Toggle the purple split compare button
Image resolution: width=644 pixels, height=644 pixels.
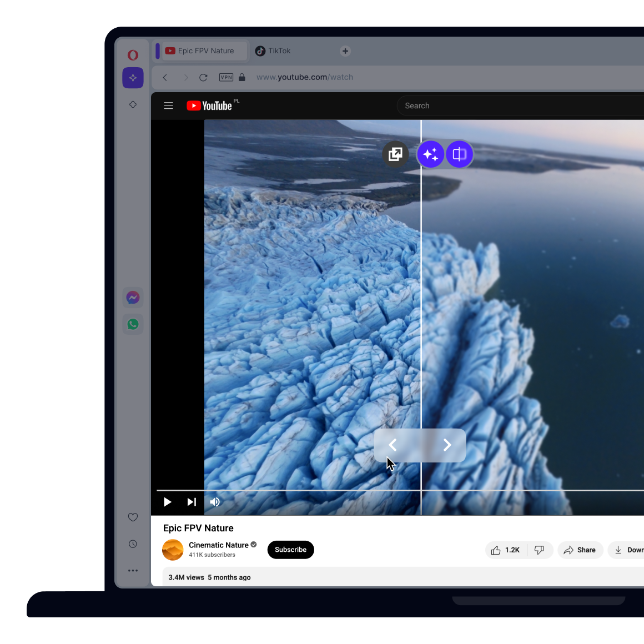coord(459,154)
